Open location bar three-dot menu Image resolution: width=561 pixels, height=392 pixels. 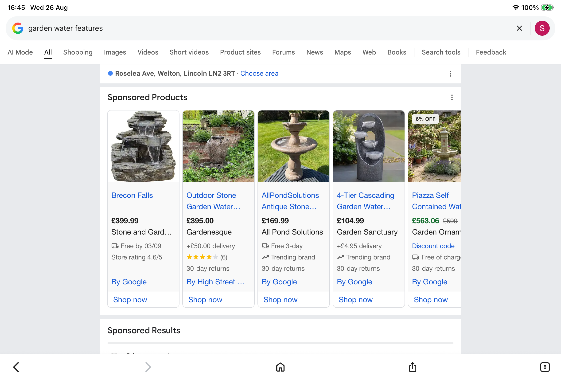[x=450, y=74]
